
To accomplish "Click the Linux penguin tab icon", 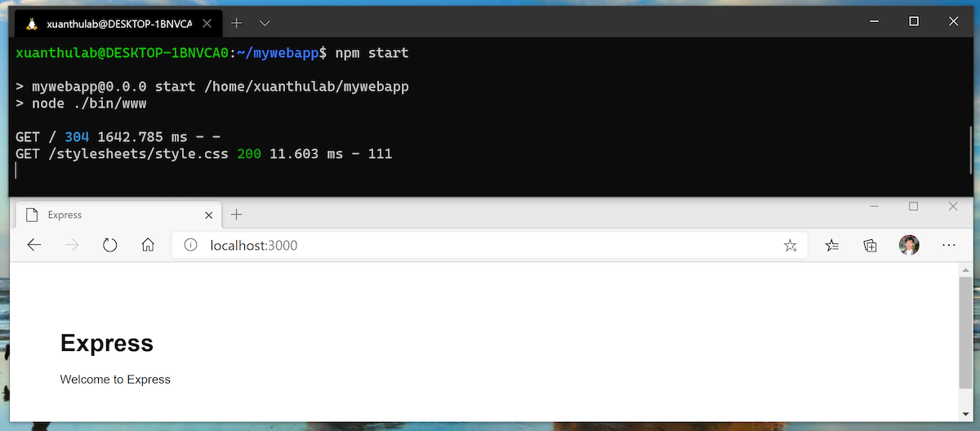I will (x=32, y=24).
